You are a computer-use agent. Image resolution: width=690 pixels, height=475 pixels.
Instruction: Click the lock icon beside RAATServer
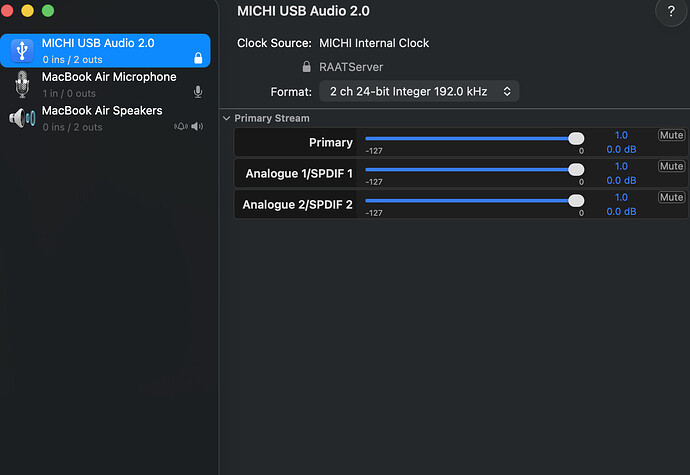tap(307, 66)
